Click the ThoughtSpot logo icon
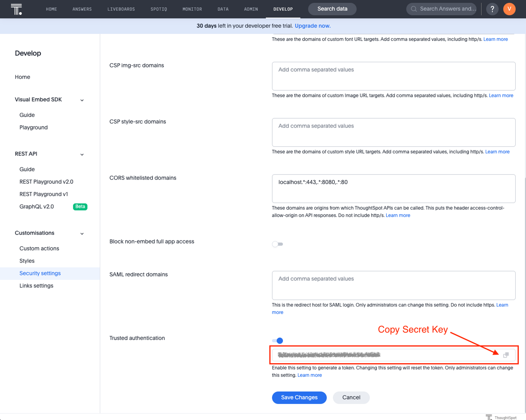This screenshot has width=526, height=420. 16,9
